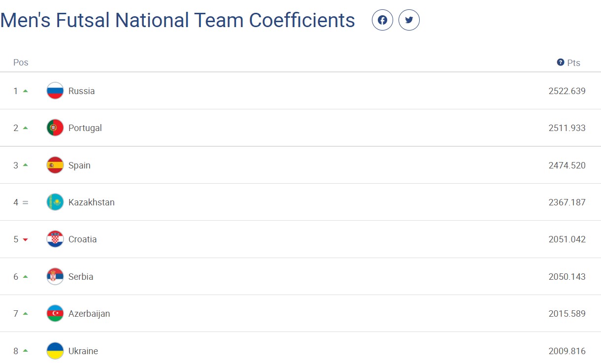The height and width of the screenshot is (364, 601).
Task: Click the question mark help icon beside Pts
Action: pos(560,62)
